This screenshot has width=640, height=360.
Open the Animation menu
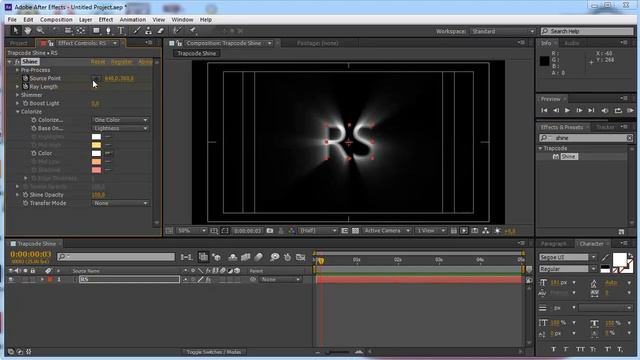point(133,20)
